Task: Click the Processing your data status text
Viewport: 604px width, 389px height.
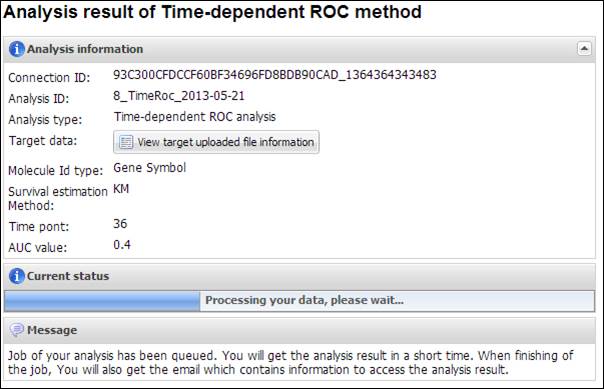Action: pyautogui.click(x=304, y=300)
